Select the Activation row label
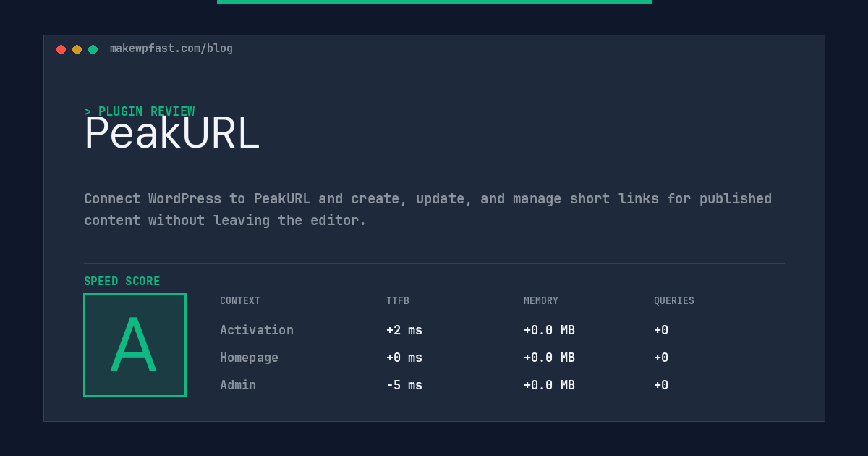 click(x=257, y=330)
